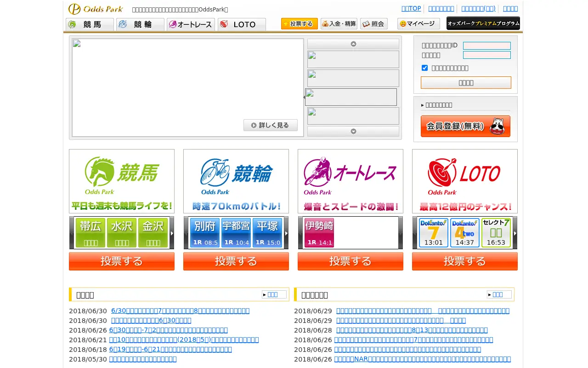
Task: Click the Odds Park logo
Action: click(x=96, y=9)
